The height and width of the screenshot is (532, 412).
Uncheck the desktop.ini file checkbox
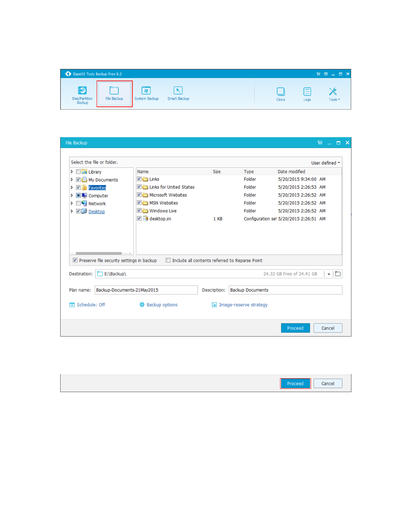coord(139,219)
